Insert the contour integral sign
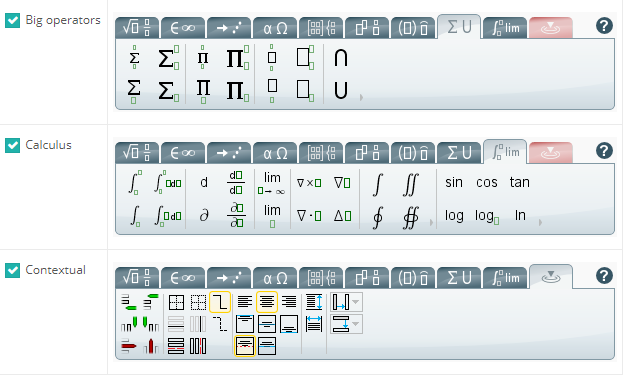 377,218
